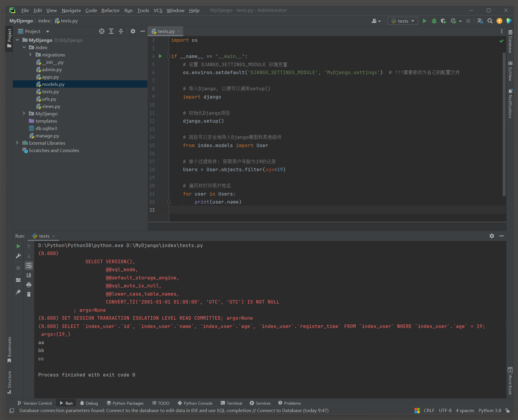Open the Database side panel

[510, 41]
